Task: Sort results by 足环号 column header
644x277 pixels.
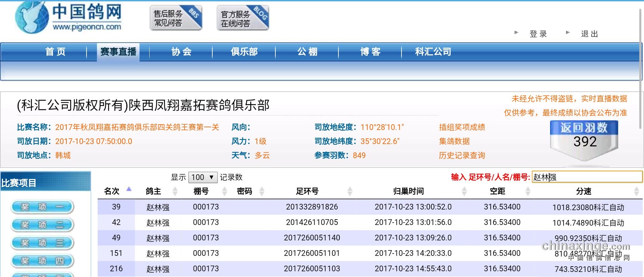Action: (307, 191)
